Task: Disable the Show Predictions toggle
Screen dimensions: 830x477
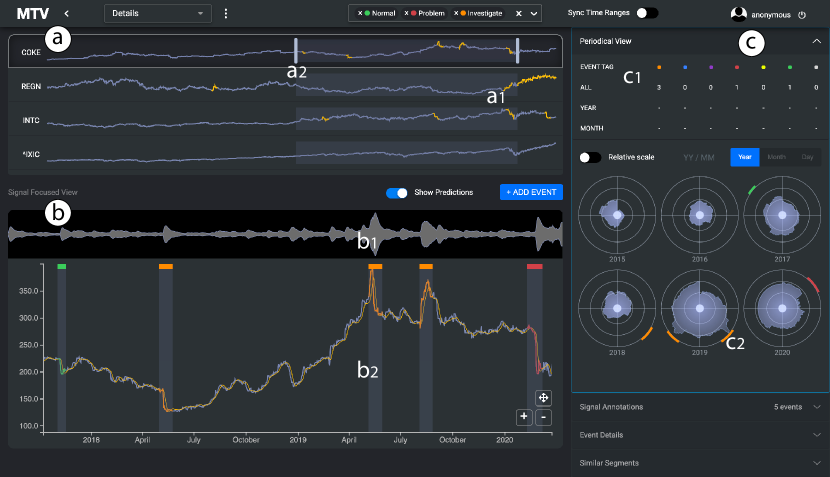Action: [398, 192]
